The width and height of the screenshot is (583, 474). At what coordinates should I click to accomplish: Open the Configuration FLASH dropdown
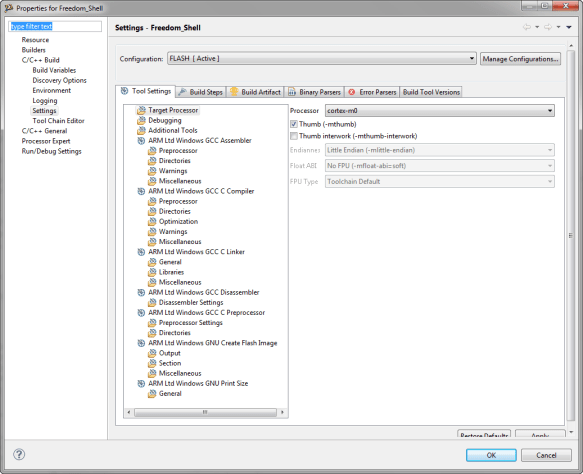coord(322,59)
